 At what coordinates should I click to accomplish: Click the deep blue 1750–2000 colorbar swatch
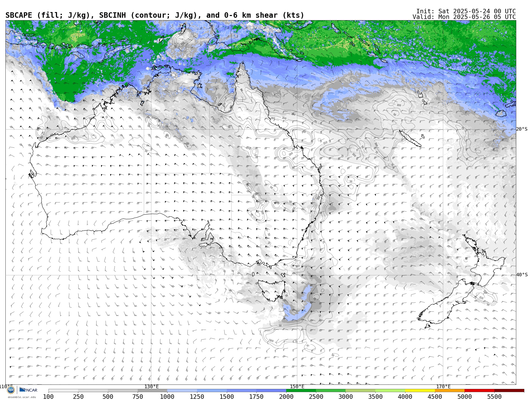point(271,391)
